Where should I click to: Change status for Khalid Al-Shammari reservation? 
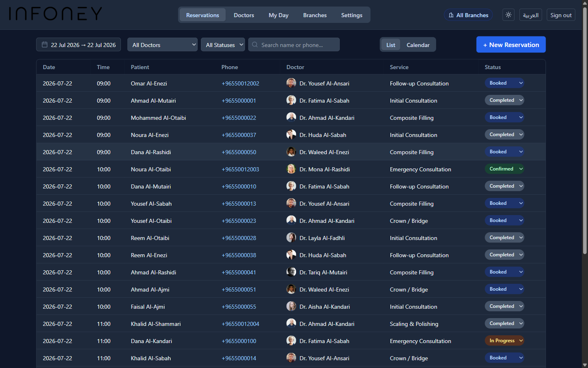point(504,323)
